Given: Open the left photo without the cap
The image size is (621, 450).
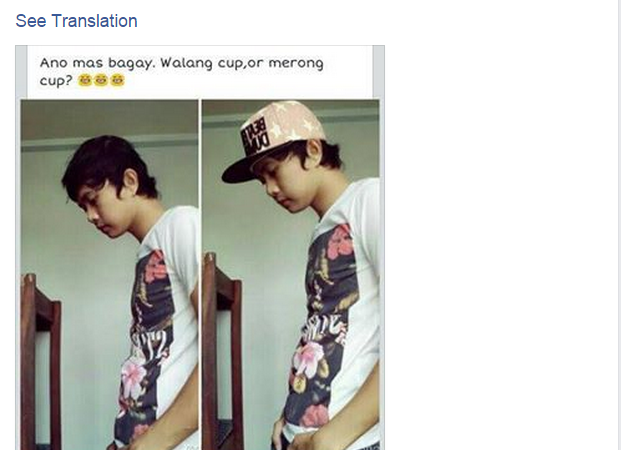Looking at the screenshot, I should coord(110,275).
